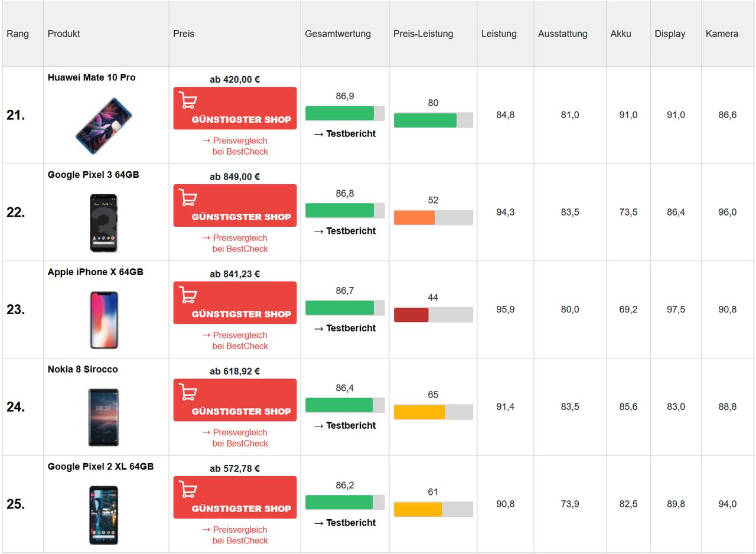This screenshot has width=756, height=554.
Task: Select the price 'ab 841,23 €'
Action: coord(235,273)
